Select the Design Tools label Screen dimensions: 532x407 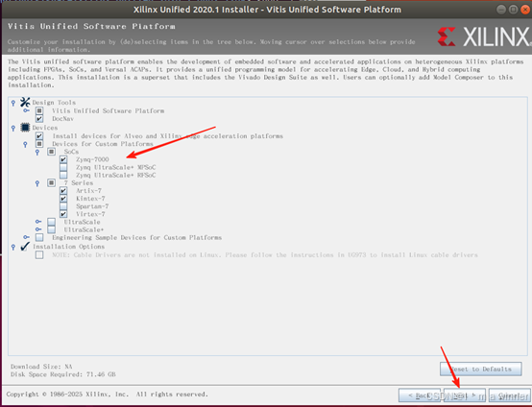pos(54,103)
